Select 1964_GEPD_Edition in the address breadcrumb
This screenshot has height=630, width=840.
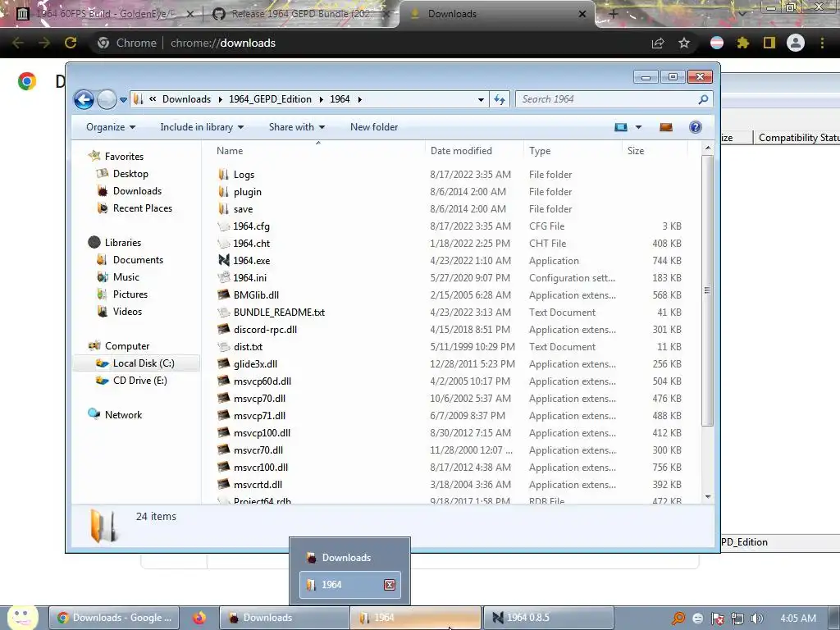coord(270,99)
